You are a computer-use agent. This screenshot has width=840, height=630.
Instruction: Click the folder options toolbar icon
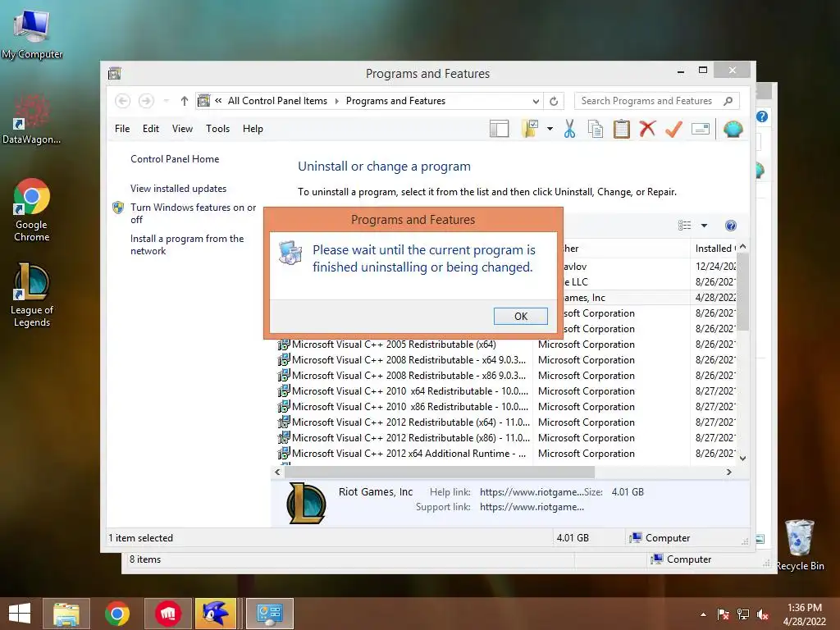[x=530, y=129]
